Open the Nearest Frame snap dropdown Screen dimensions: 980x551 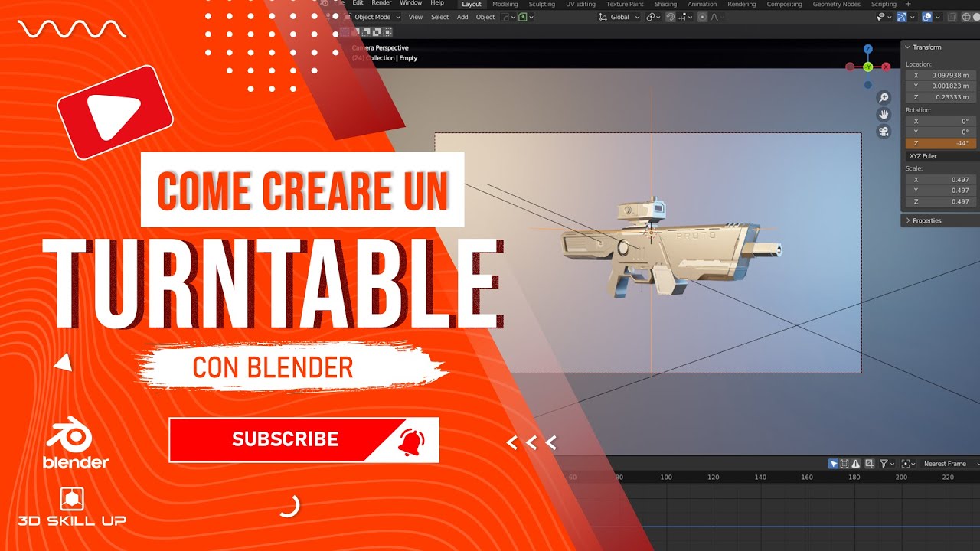pyautogui.click(x=950, y=464)
